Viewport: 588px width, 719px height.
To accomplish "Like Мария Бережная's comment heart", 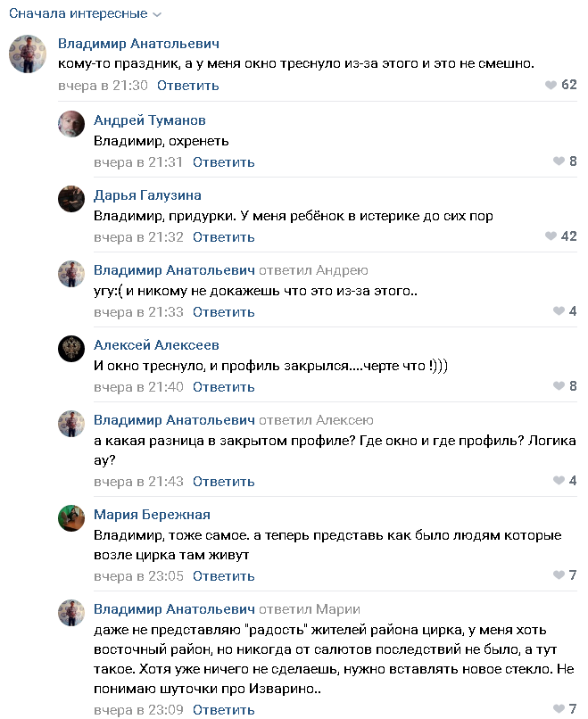I will 559,575.
